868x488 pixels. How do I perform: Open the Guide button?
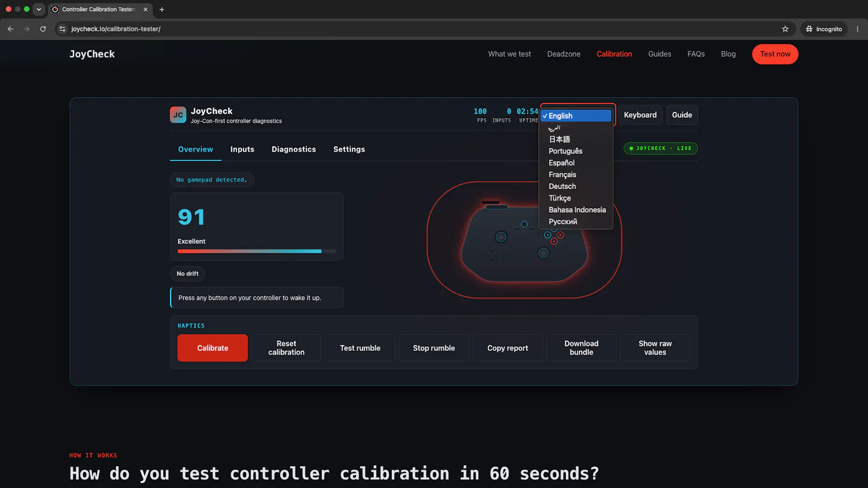pos(682,115)
